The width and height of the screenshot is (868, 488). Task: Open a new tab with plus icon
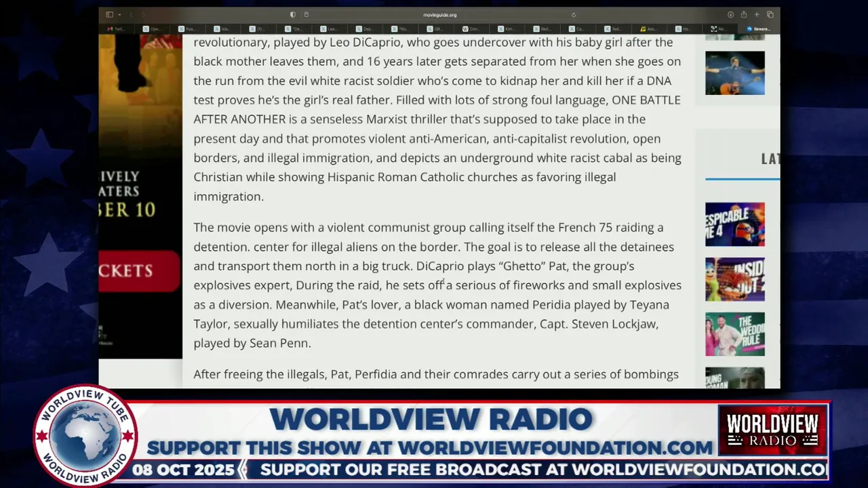pyautogui.click(x=757, y=15)
